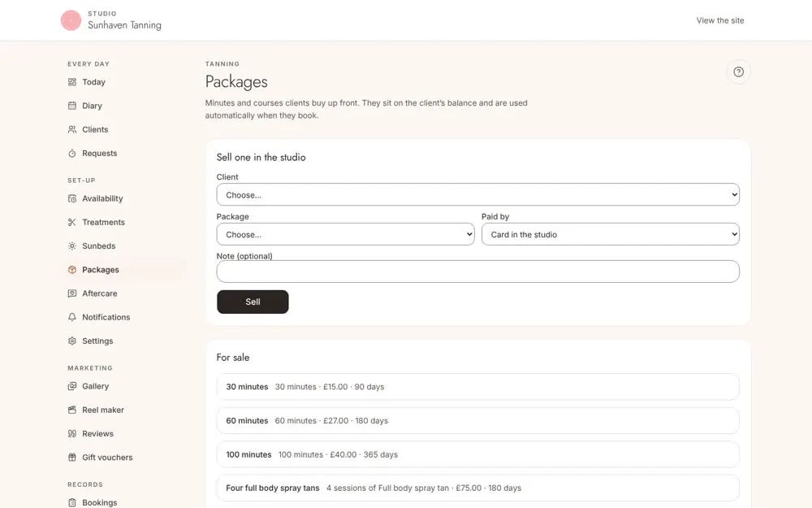Go to Today in the sidebar
The height and width of the screenshot is (508, 812).
pos(93,82)
